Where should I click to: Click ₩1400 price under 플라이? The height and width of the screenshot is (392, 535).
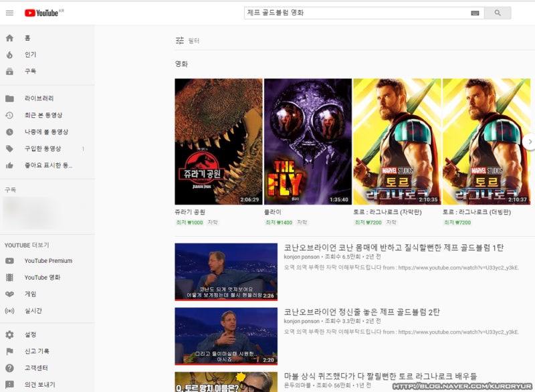pyautogui.click(x=279, y=223)
